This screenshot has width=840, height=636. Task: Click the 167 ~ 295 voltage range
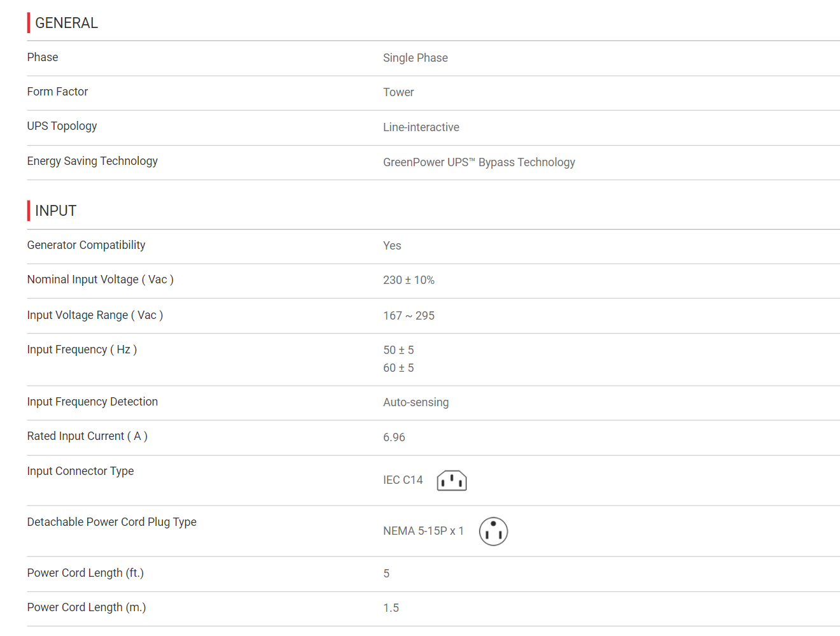pos(409,316)
